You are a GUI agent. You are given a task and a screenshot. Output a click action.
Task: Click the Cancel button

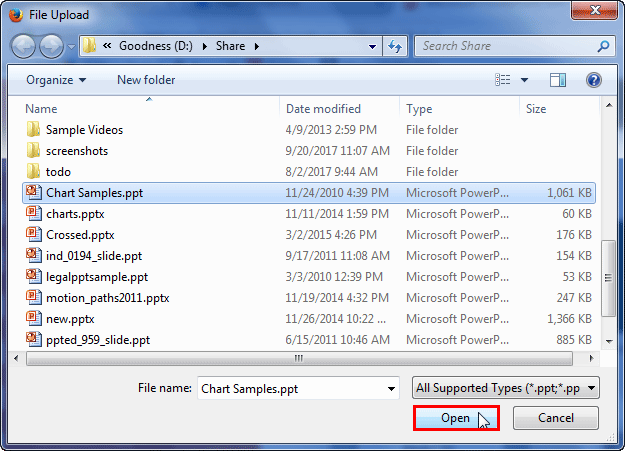(x=556, y=418)
